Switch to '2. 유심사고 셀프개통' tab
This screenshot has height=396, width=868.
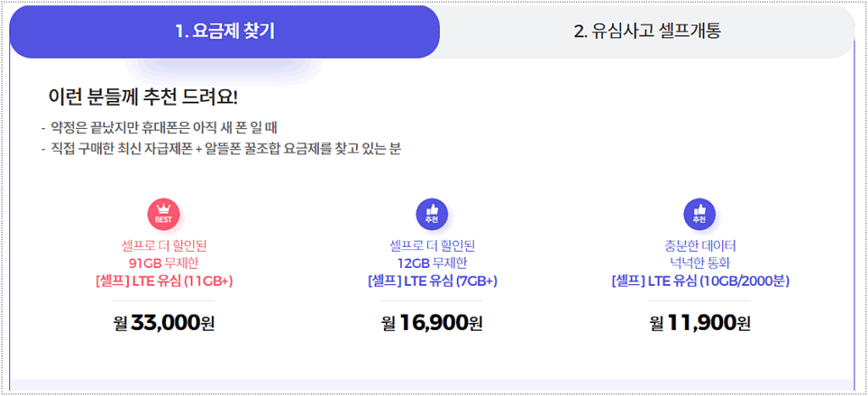coord(648,32)
